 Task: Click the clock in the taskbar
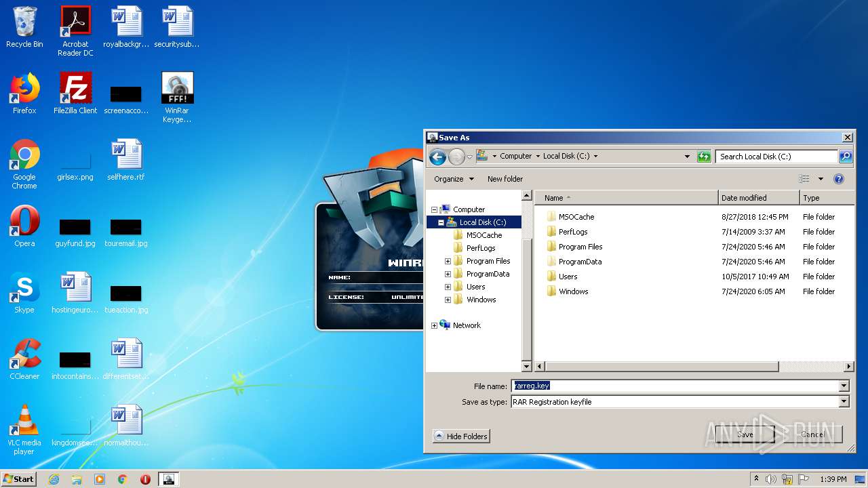[x=833, y=479]
